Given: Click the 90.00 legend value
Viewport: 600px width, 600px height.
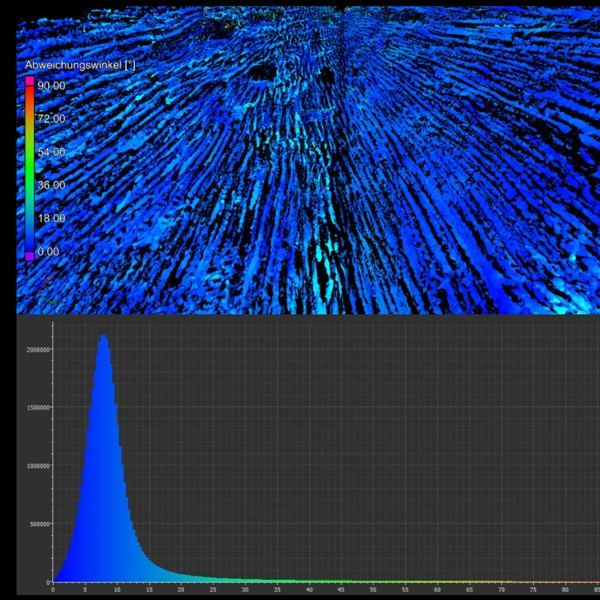Looking at the screenshot, I should [51, 86].
